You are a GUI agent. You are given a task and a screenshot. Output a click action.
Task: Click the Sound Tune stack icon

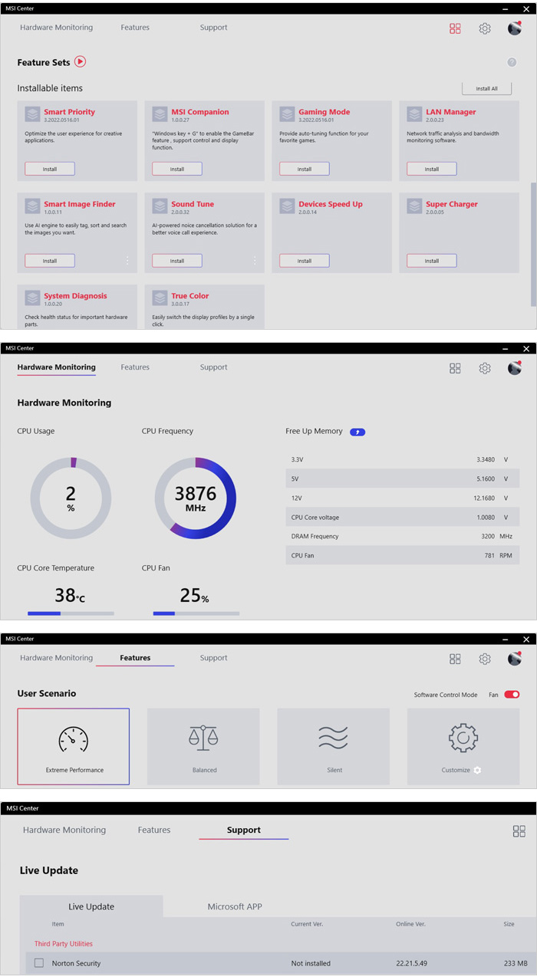(x=160, y=206)
